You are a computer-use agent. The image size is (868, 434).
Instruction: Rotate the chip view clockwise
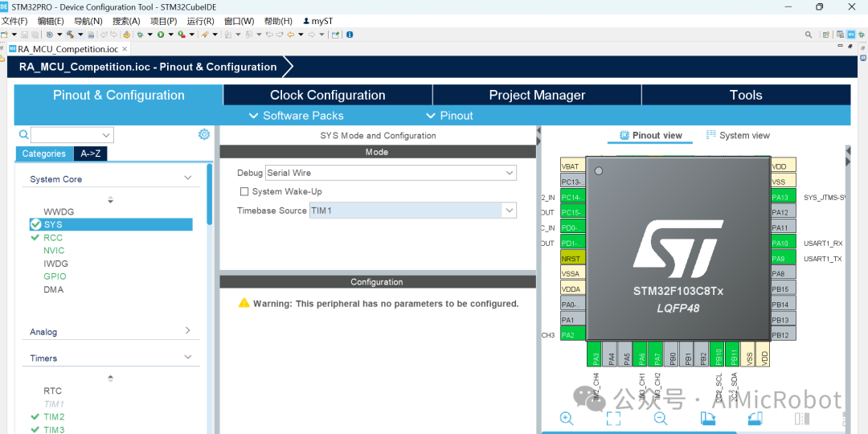pos(707,418)
